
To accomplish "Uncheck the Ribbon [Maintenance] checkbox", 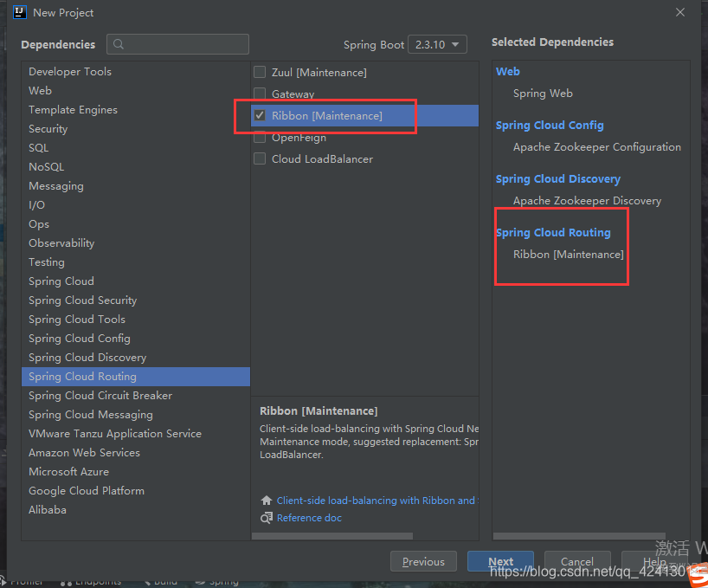I will tap(260, 116).
